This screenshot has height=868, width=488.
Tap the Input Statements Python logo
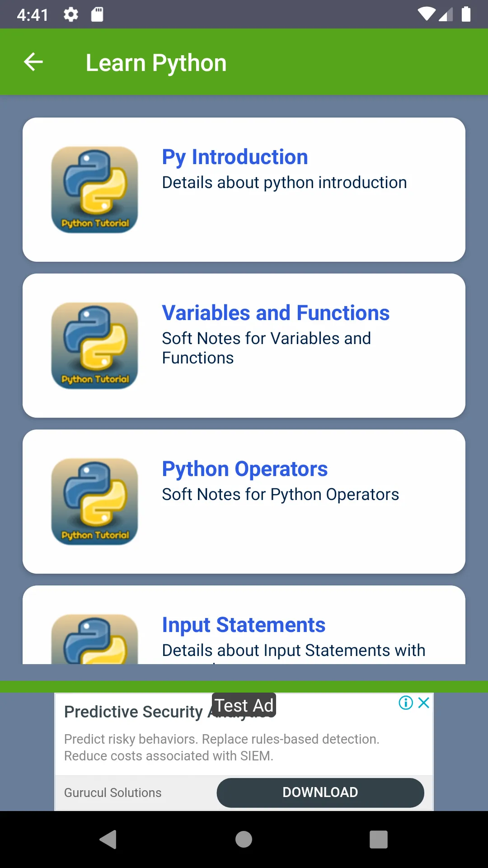94,639
